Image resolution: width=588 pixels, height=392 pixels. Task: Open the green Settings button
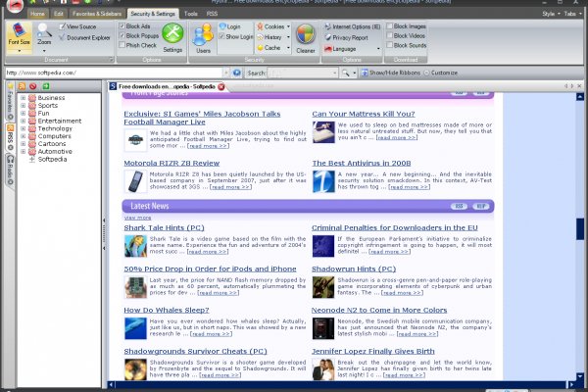coord(172,39)
